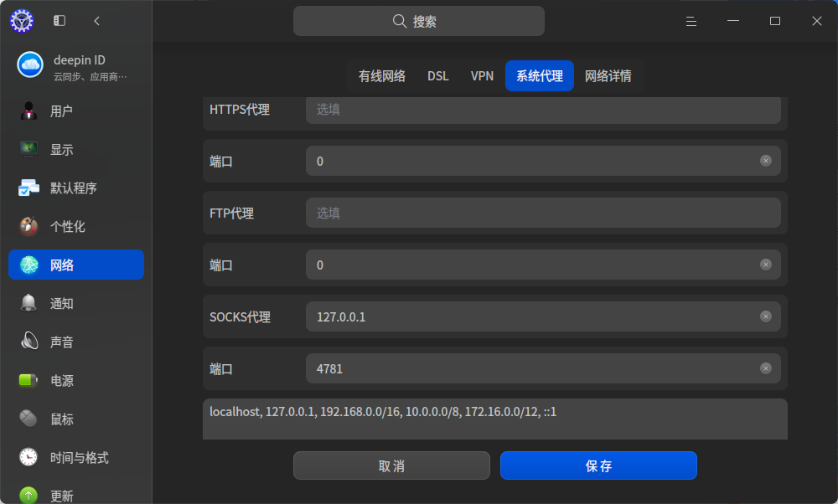
Task: Open the 声音 sound speaker icon
Action: tap(28, 342)
